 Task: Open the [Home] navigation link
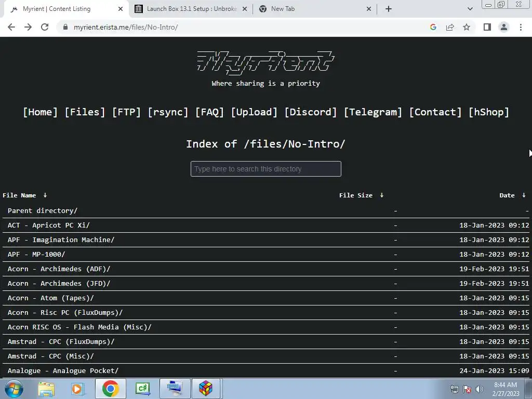40,112
